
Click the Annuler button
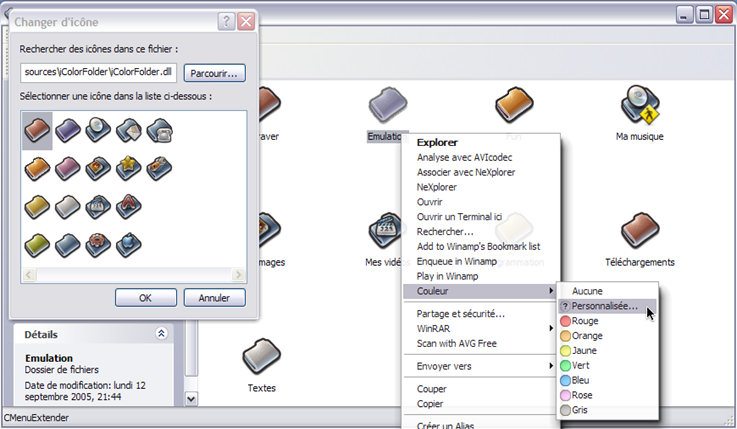click(214, 297)
